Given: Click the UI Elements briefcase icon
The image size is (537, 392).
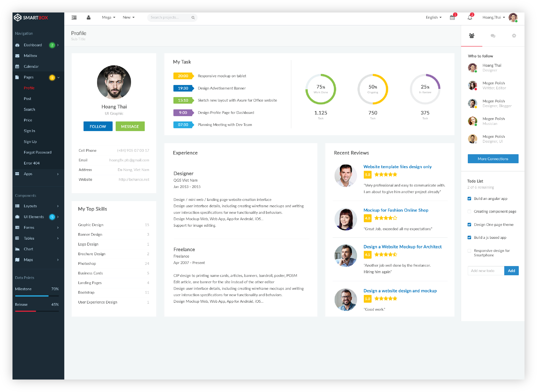Looking at the screenshot, I should (17, 217).
